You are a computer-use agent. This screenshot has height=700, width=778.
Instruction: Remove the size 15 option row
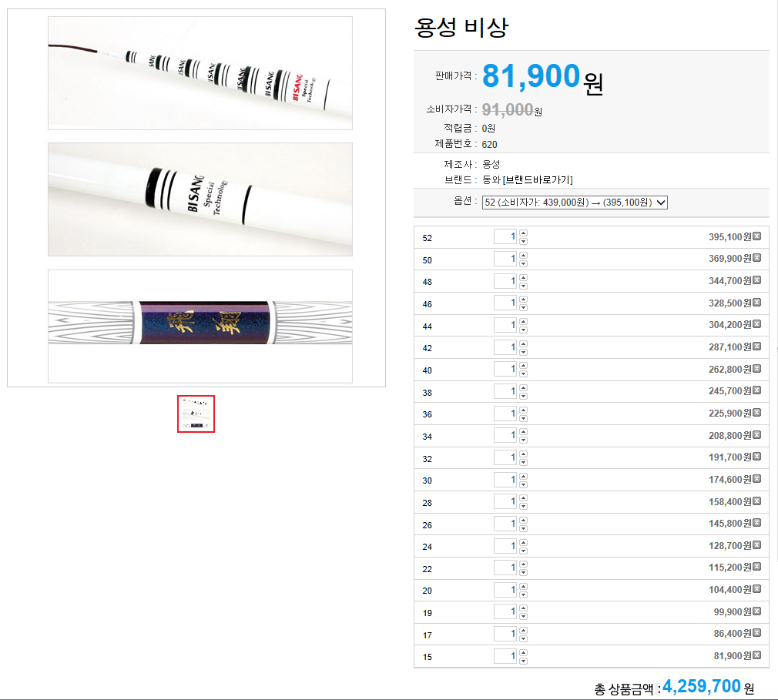pyautogui.click(x=756, y=655)
